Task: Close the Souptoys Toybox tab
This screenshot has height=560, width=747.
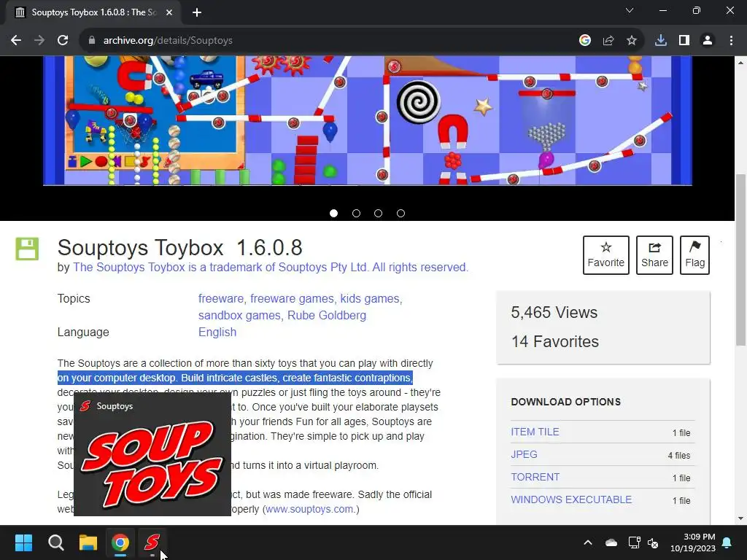Action: (169, 12)
